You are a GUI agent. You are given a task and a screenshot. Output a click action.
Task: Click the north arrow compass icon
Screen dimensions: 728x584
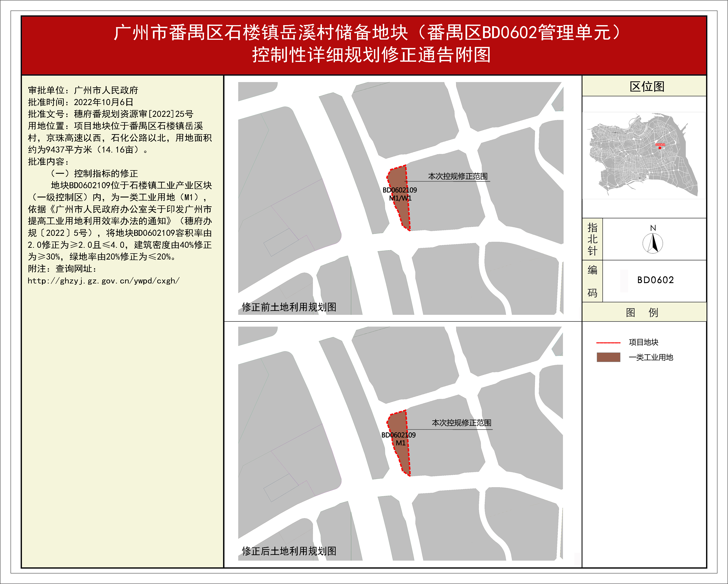point(652,243)
